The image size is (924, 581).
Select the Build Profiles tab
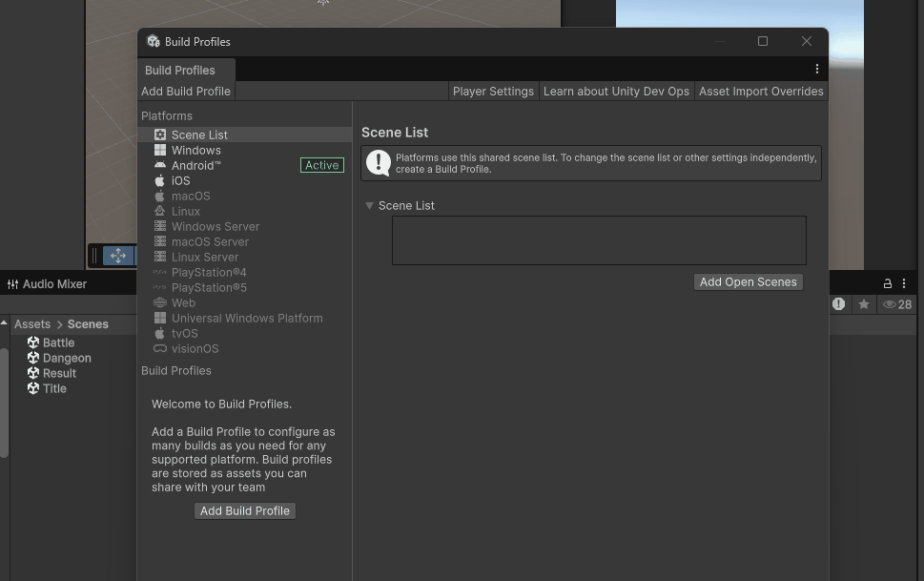point(180,71)
